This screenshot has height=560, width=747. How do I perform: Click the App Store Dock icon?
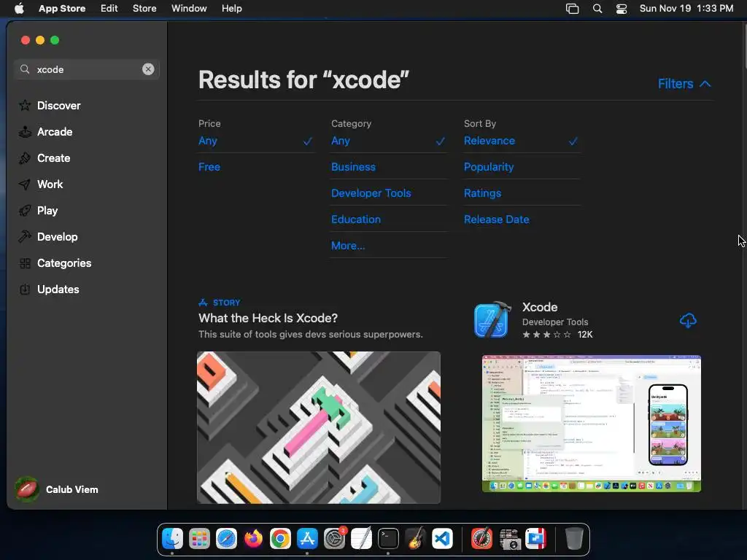pyautogui.click(x=307, y=539)
